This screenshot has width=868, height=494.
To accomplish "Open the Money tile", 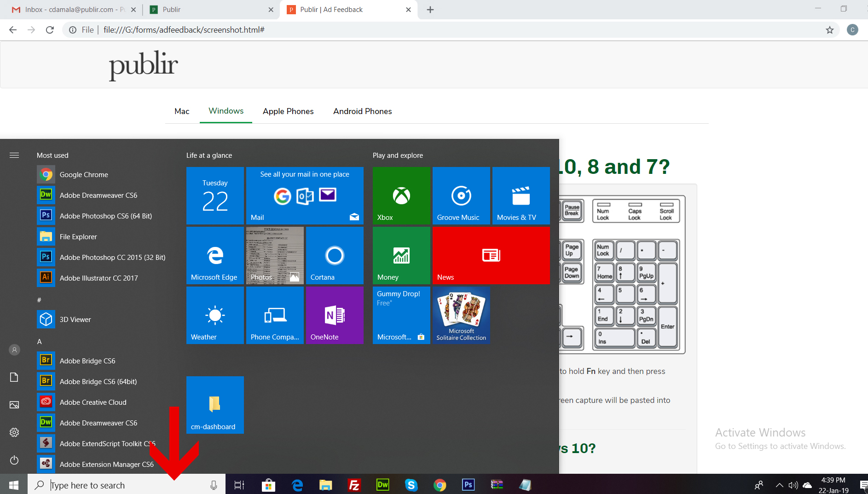I will [401, 255].
